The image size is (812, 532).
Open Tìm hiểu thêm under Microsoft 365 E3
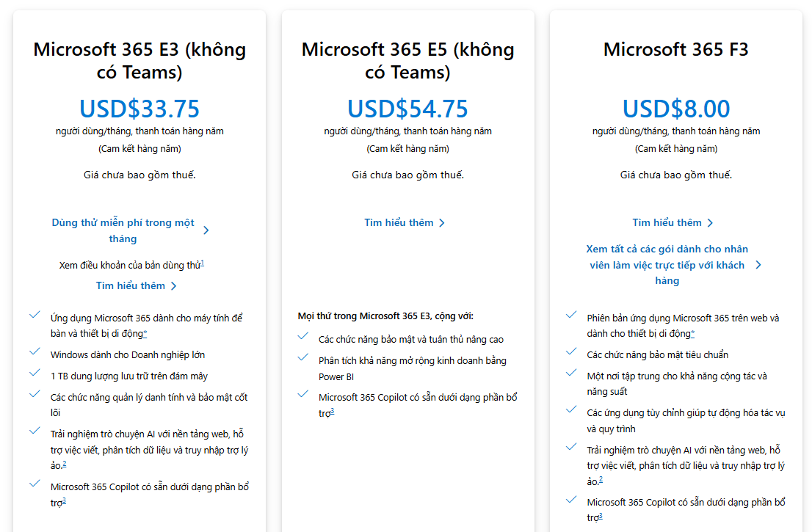131,285
